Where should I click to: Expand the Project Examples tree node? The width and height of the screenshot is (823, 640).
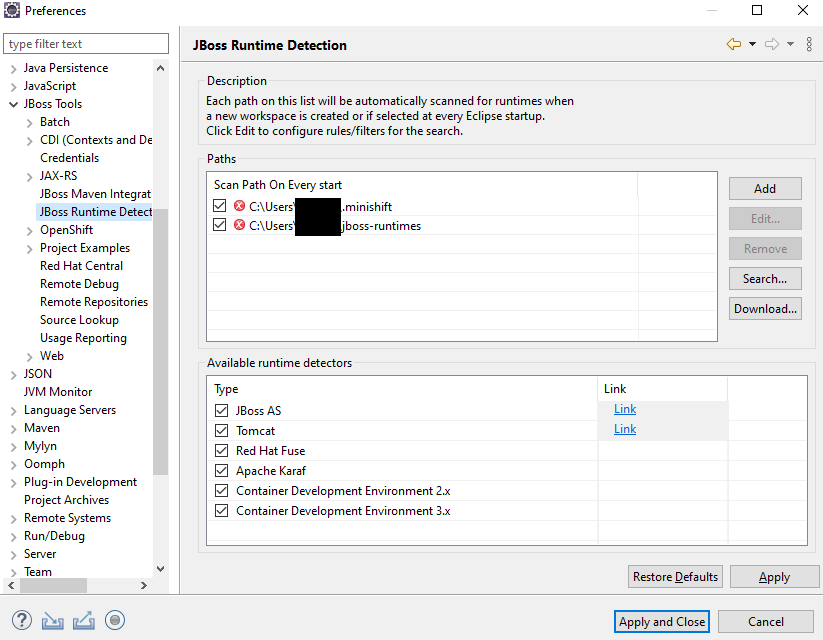30,249
